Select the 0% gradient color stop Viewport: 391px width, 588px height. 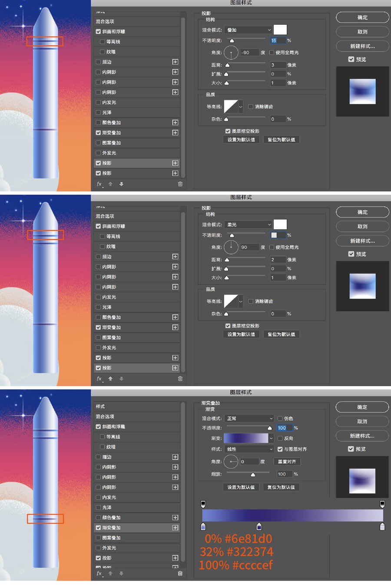click(203, 527)
